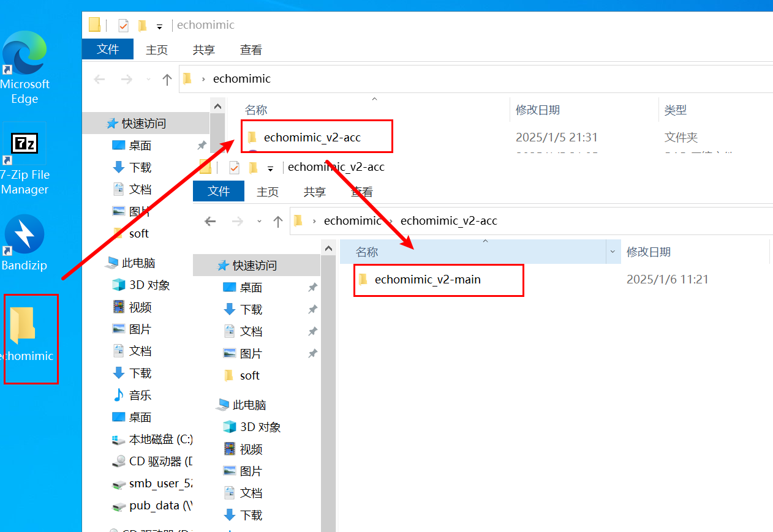Sort by 名称 column in echomimic window
This screenshot has height=532, width=773.
coord(256,110)
